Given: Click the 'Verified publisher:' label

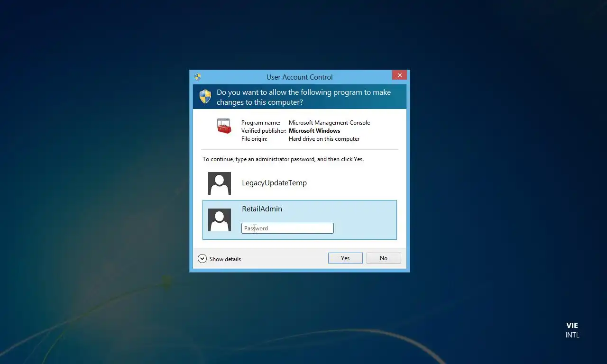Looking at the screenshot, I should (x=264, y=131).
